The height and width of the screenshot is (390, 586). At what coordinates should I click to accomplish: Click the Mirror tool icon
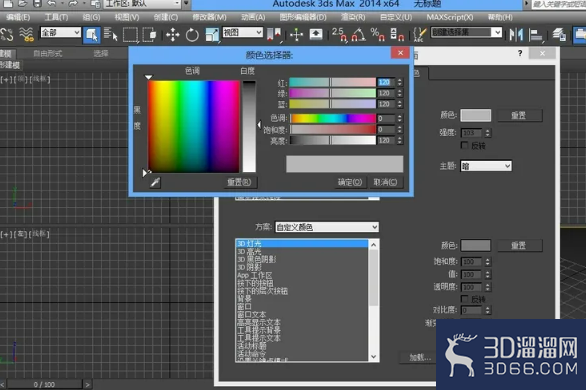tap(516, 35)
